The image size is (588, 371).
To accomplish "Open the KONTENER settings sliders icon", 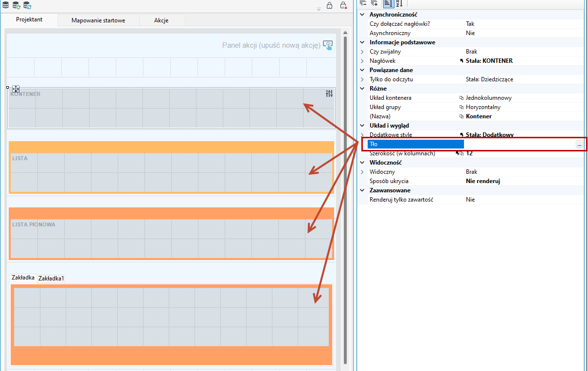I will 329,94.
